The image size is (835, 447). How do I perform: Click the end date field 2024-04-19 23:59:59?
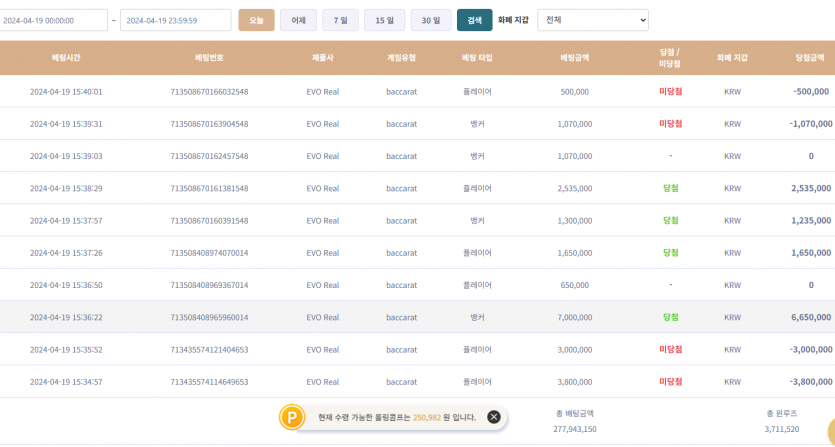click(175, 20)
